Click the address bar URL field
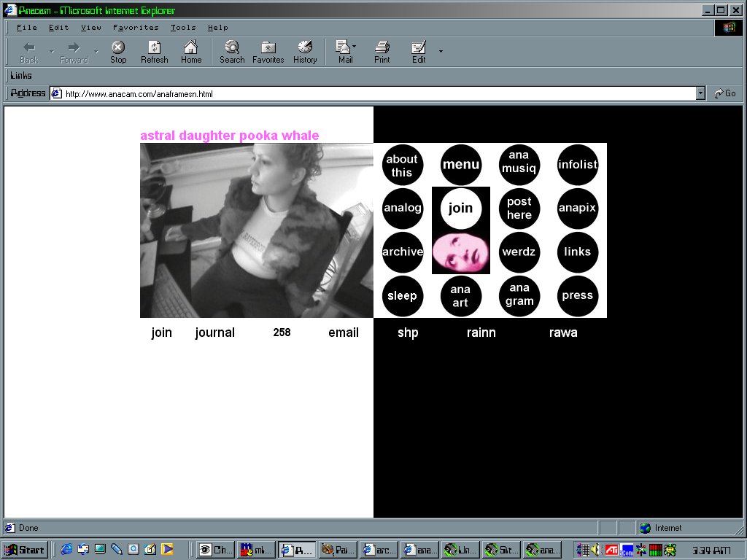Screen dimensions: 747x560 tap(365, 93)
